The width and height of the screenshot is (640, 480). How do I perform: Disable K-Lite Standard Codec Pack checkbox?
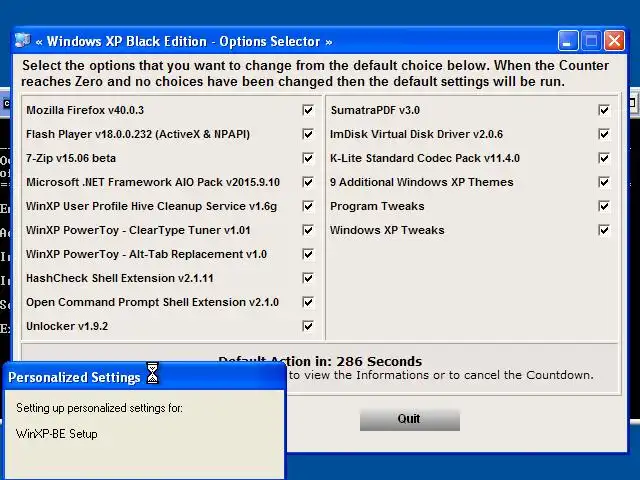point(604,158)
